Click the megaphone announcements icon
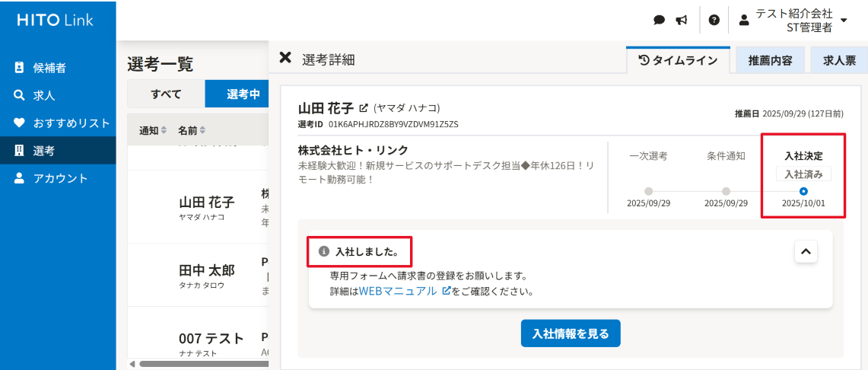 point(681,20)
